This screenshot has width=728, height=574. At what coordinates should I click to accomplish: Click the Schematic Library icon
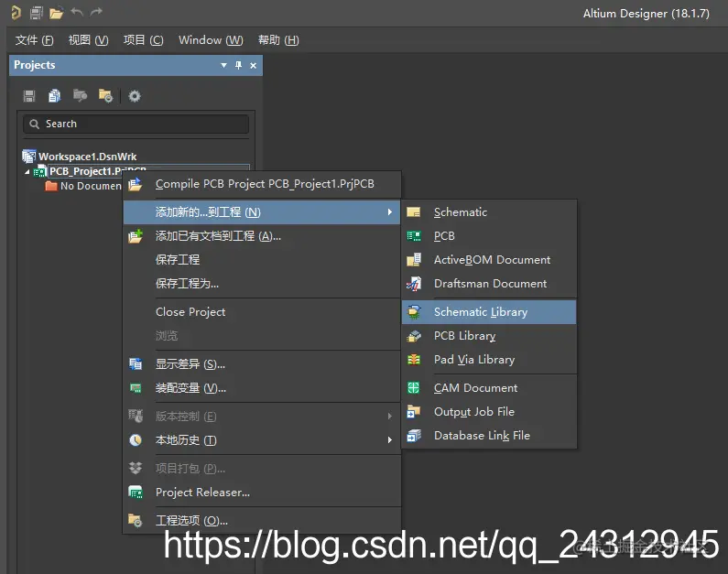[414, 312]
